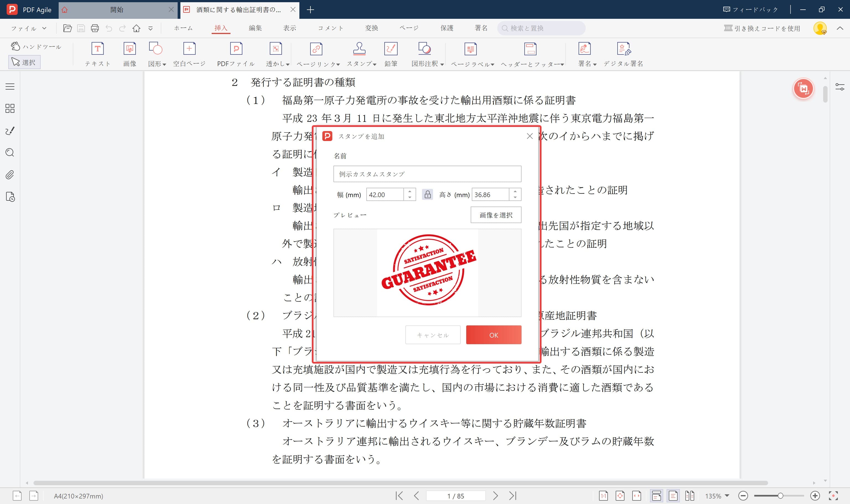Enable two-page view in the status bar
The image size is (850, 504).
690,495
